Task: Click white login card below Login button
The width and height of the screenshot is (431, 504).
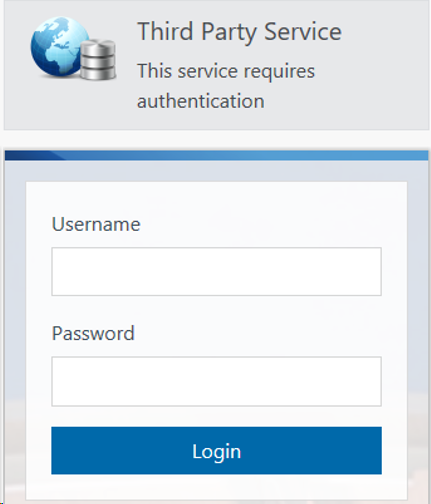Action: click(216, 487)
